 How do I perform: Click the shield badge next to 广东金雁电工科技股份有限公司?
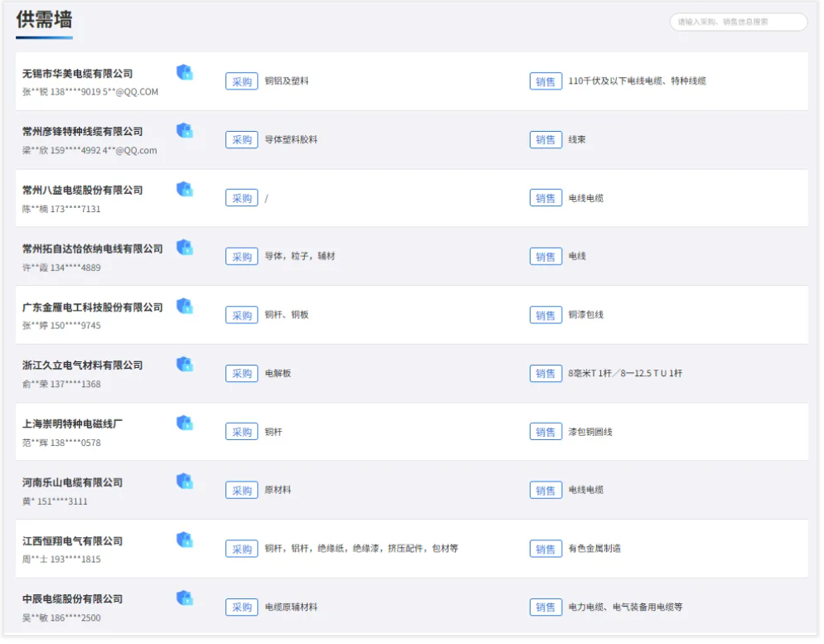[x=185, y=306]
